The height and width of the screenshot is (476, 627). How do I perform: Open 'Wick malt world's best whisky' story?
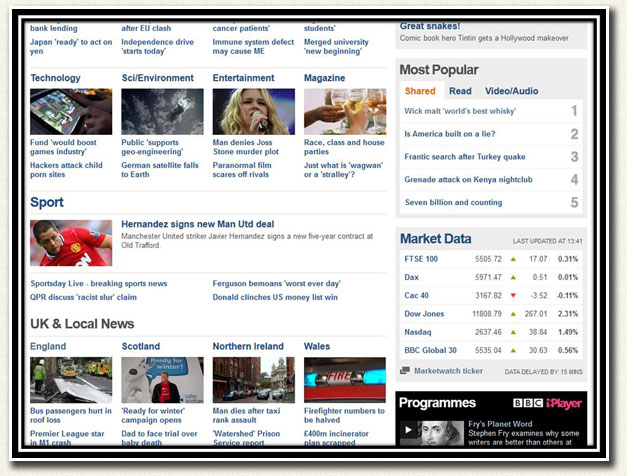[x=460, y=111]
